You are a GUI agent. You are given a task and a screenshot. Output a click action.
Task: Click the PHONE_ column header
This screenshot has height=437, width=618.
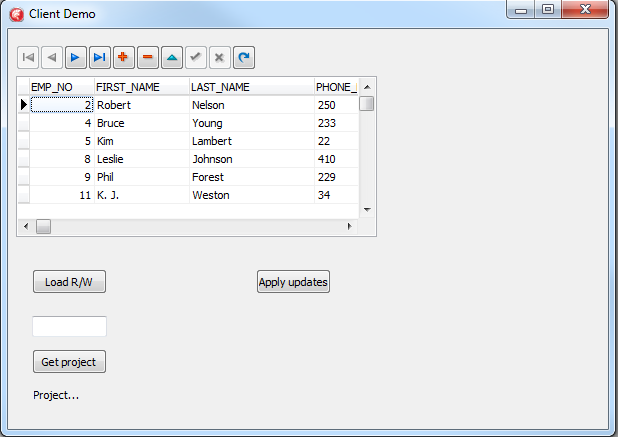click(x=336, y=87)
